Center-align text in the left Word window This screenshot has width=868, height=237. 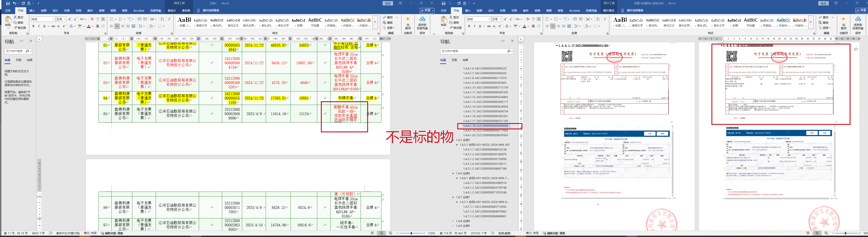coord(117,26)
